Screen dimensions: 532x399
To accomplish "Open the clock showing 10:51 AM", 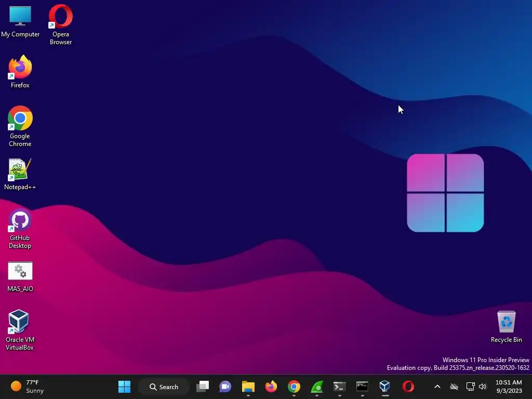I will (x=509, y=387).
